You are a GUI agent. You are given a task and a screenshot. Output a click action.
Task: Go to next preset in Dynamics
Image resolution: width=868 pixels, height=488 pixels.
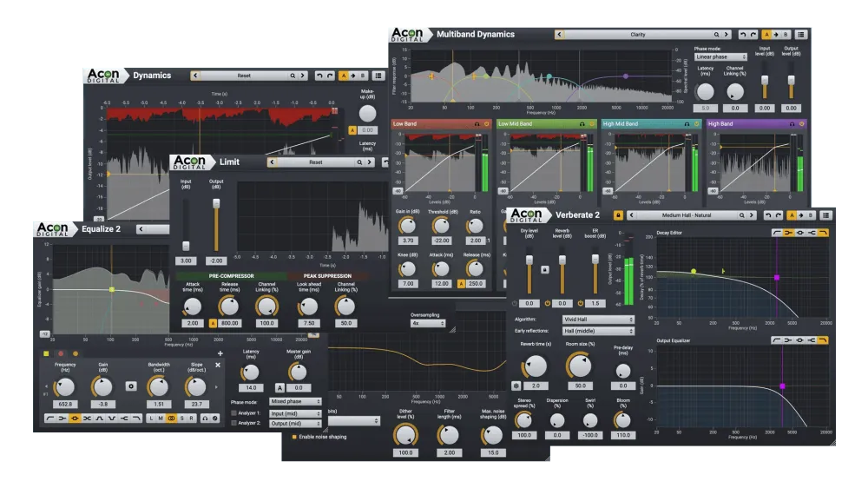(x=302, y=76)
